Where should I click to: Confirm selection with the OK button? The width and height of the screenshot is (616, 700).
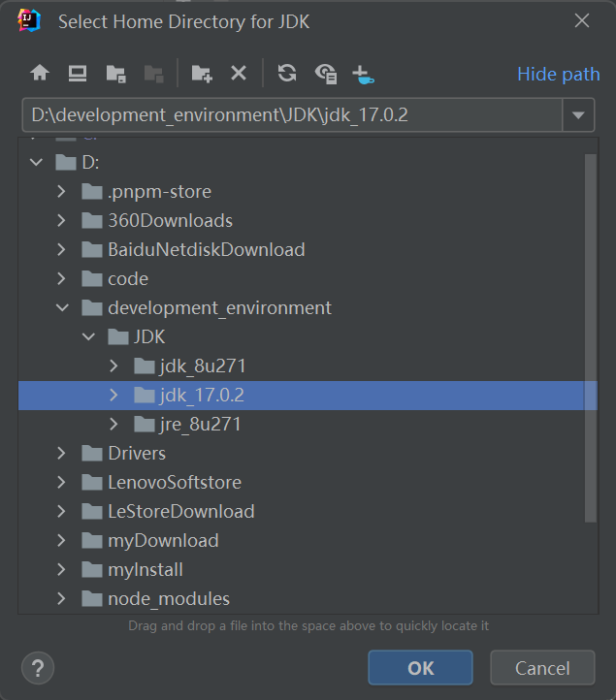click(420, 668)
